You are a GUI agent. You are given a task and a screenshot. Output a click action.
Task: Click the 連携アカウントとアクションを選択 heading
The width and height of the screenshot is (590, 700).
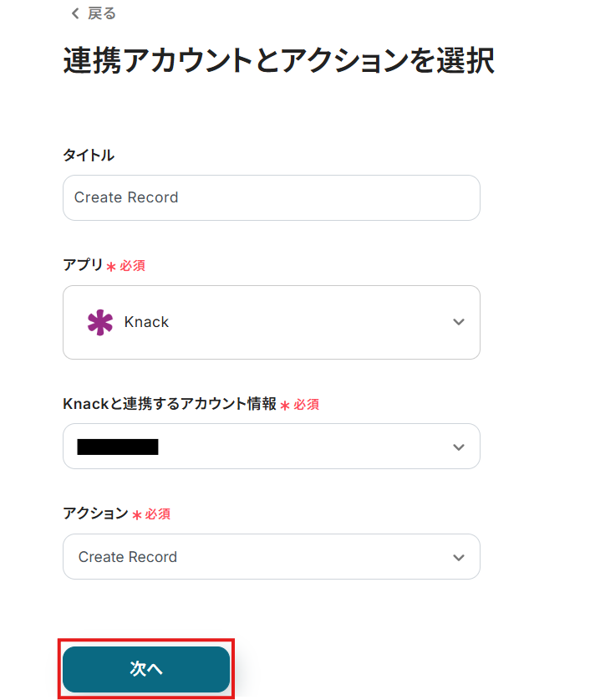coord(278,62)
